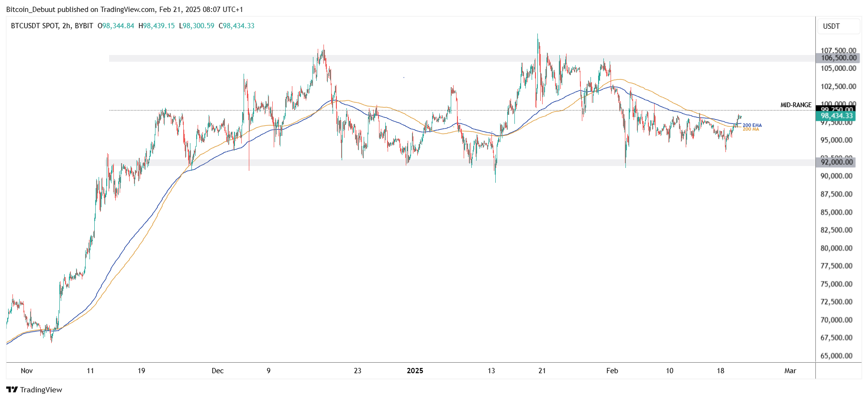Click the TradingView logo in the bottom-left corner

click(34, 389)
